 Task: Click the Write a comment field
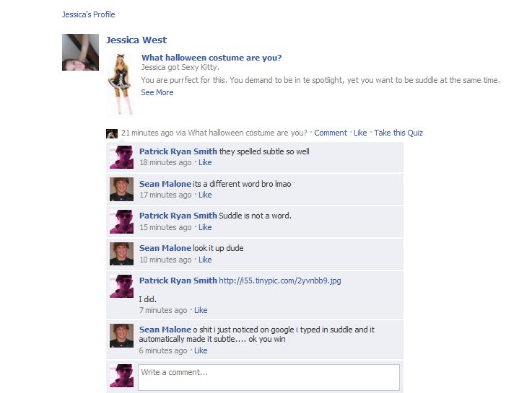point(269,377)
